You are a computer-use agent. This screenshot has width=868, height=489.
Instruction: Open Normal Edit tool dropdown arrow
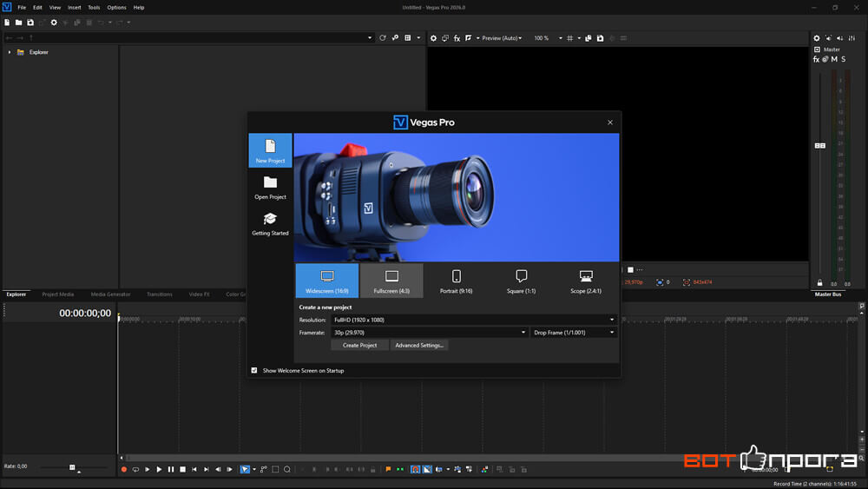pos(254,470)
